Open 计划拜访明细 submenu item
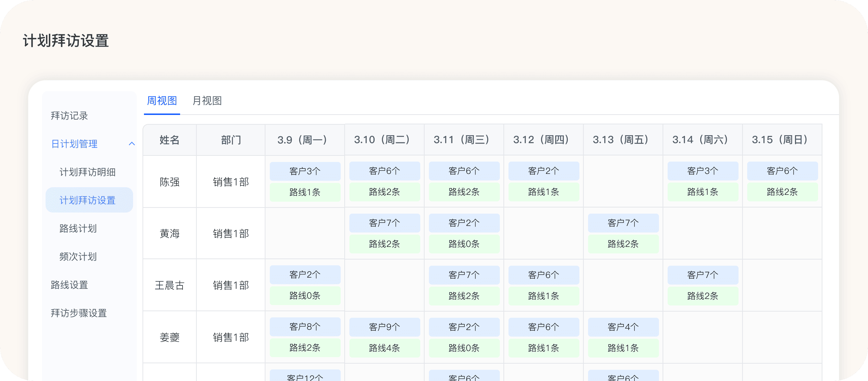 88,172
